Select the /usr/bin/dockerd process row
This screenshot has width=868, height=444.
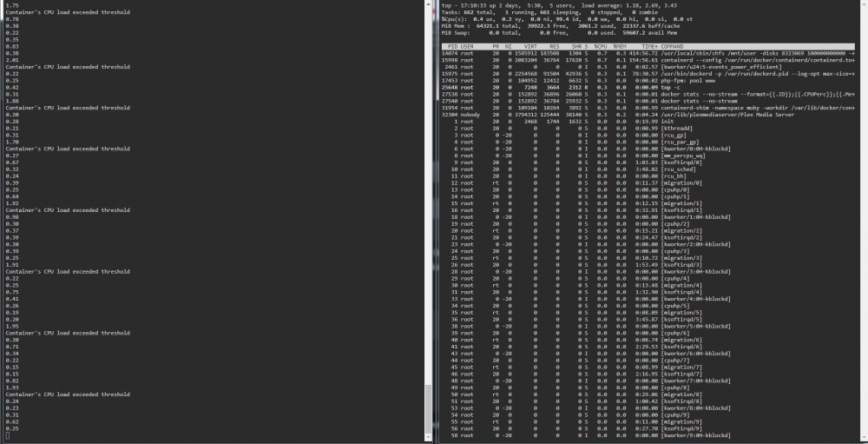[x=648, y=74]
